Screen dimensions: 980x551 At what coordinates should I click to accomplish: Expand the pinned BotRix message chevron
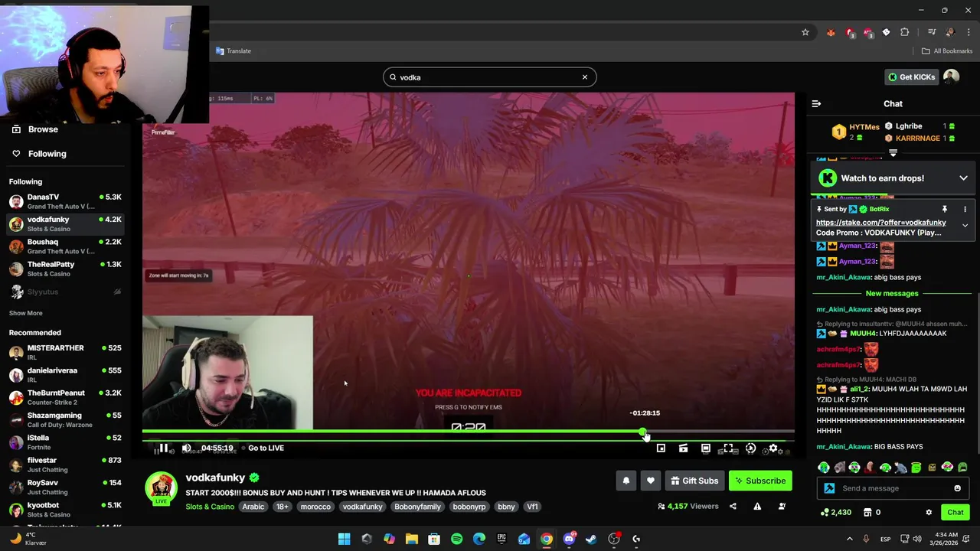(x=965, y=226)
